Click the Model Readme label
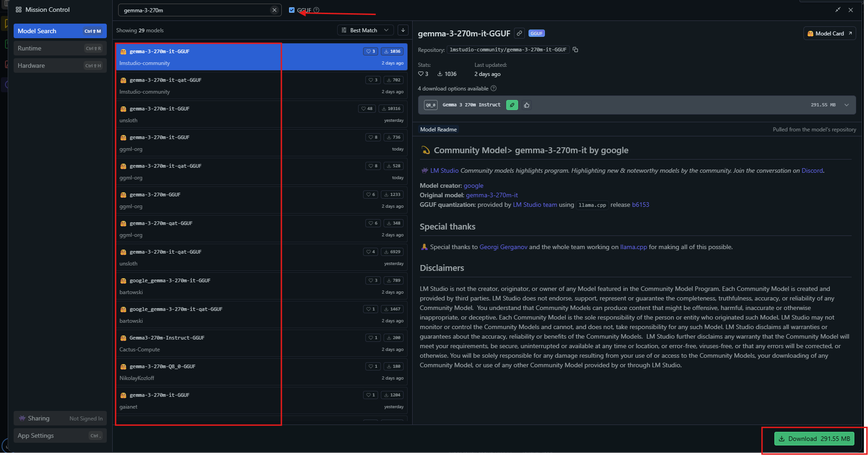 tap(438, 130)
